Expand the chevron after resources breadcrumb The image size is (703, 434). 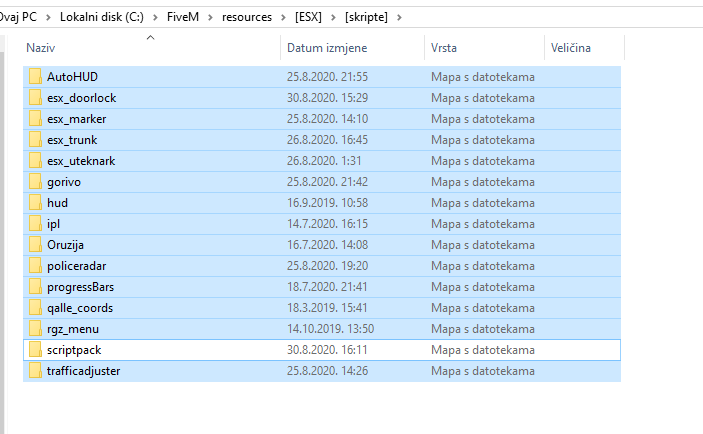[283, 17]
